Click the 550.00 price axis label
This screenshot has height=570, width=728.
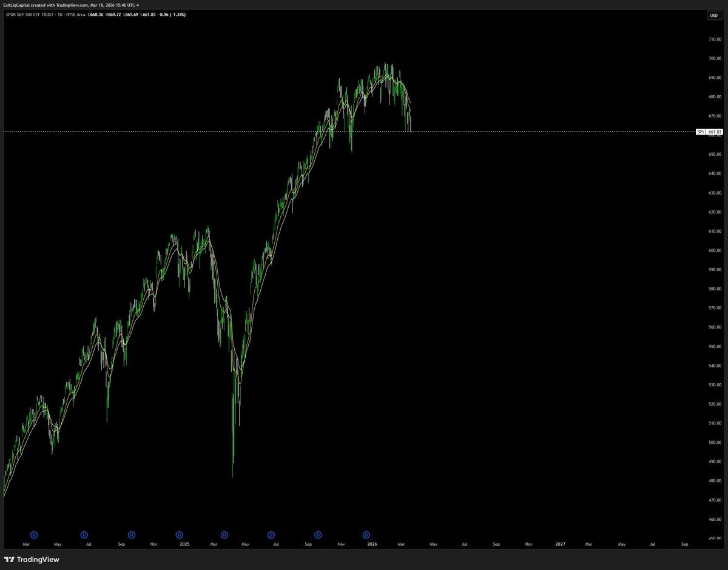click(x=714, y=347)
